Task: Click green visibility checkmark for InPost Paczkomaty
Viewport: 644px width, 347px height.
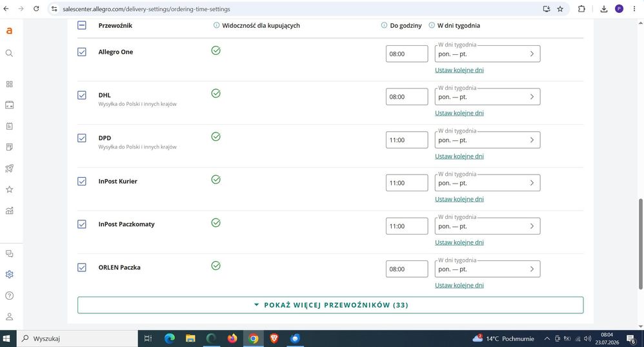Action: [216, 222]
